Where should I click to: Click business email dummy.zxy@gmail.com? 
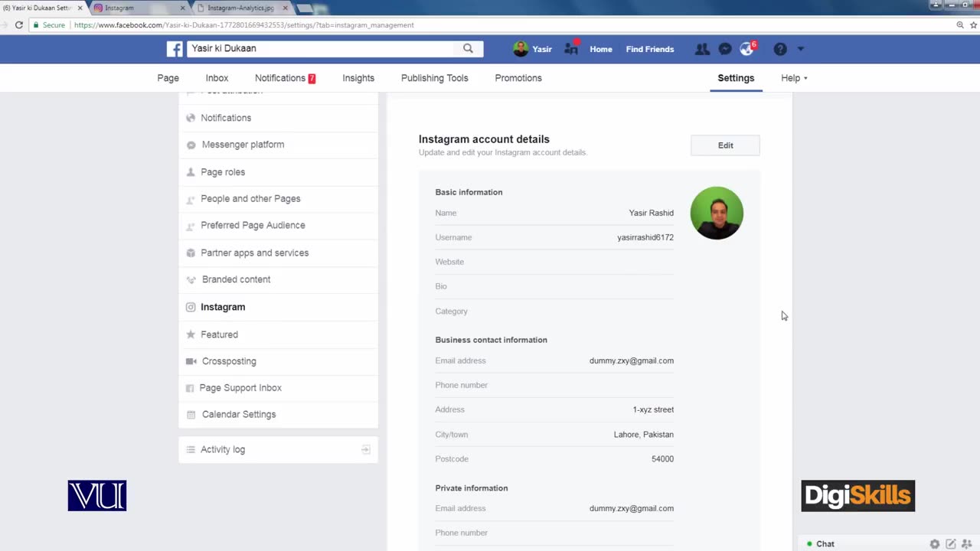[x=632, y=360]
